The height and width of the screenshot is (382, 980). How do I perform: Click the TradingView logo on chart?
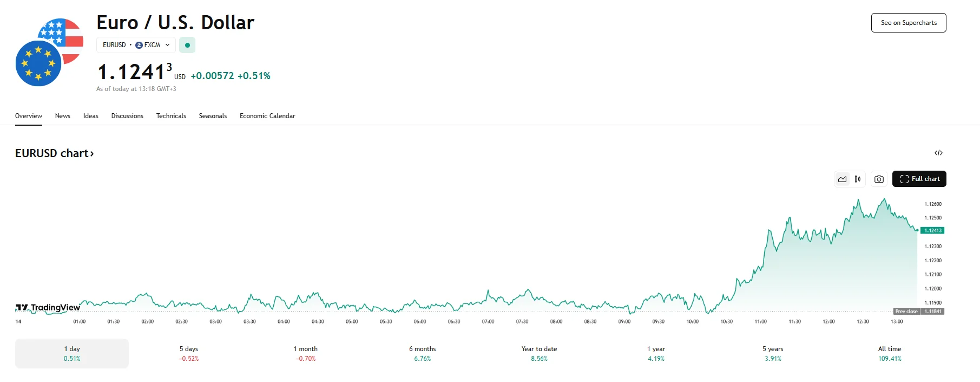point(48,308)
